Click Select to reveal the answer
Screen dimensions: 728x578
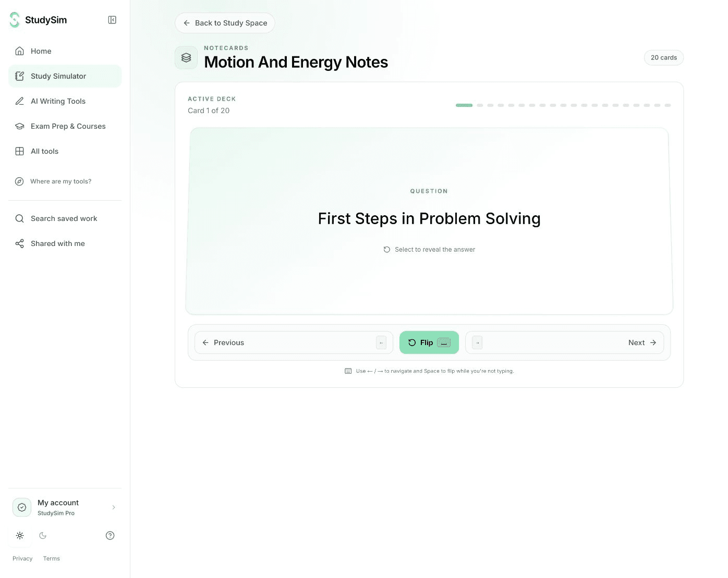pos(429,250)
